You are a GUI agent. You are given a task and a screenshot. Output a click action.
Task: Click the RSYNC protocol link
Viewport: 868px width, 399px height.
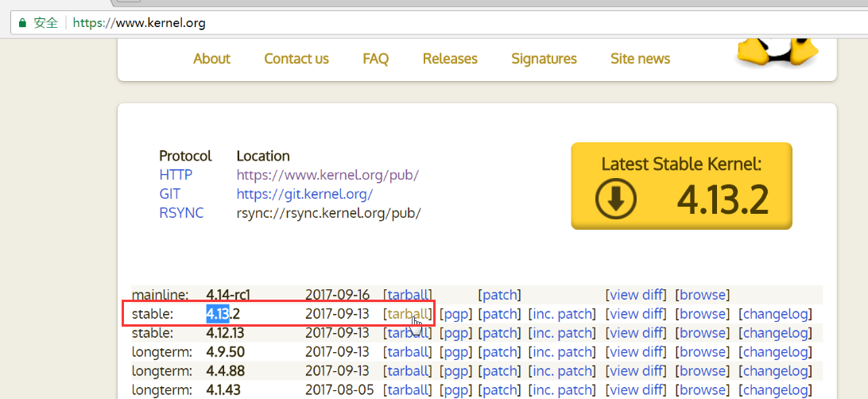(181, 213)
